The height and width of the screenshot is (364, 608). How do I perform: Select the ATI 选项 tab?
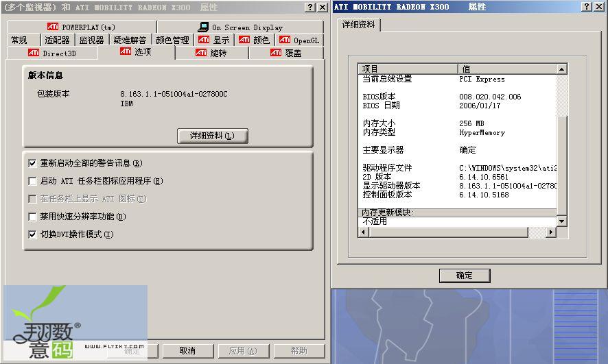coord(136,51)
